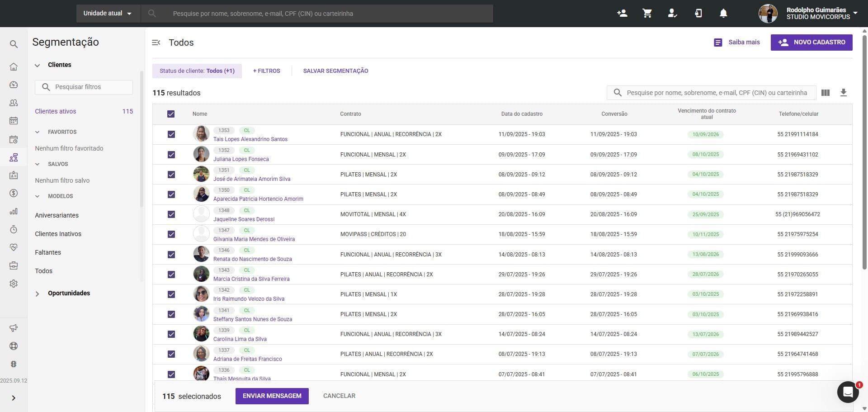This screenshot has height=412, width=868.
Task: Open the lifebuoy support icon
Action: [14, 346]
